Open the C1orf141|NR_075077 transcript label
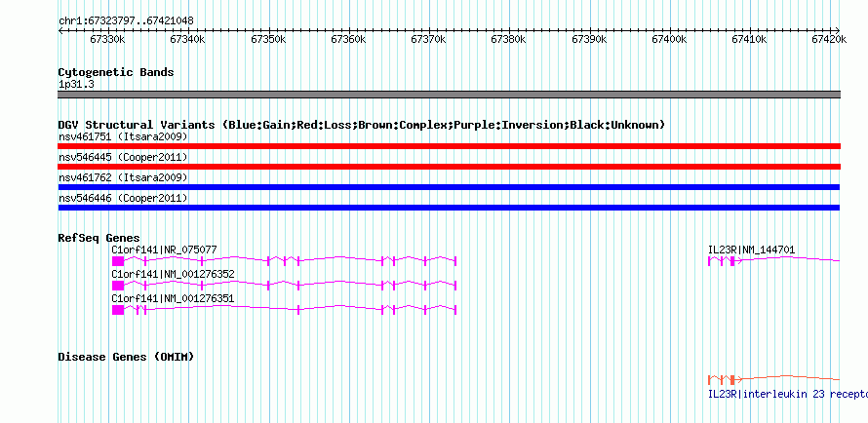Image resolution: width=868 pixels, height=423 pixels. coord(165,250)
